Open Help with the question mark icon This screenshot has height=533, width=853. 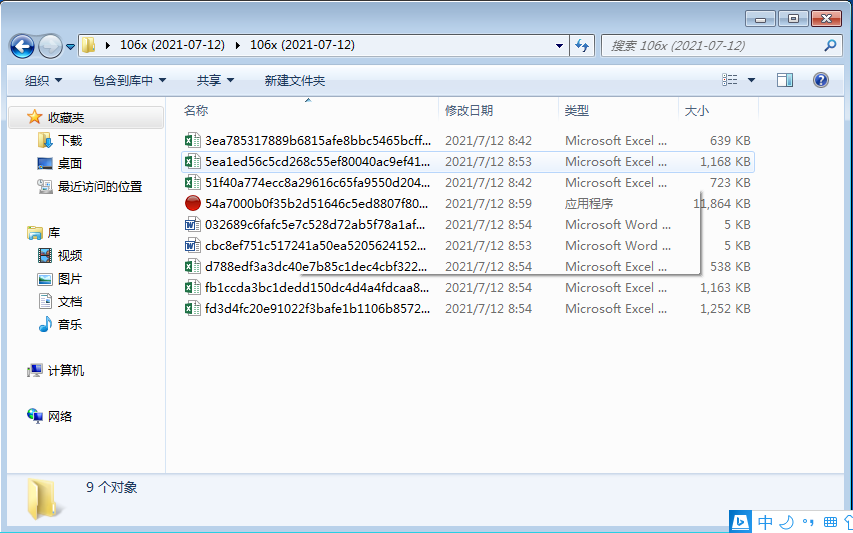click(x=820, y=80)
